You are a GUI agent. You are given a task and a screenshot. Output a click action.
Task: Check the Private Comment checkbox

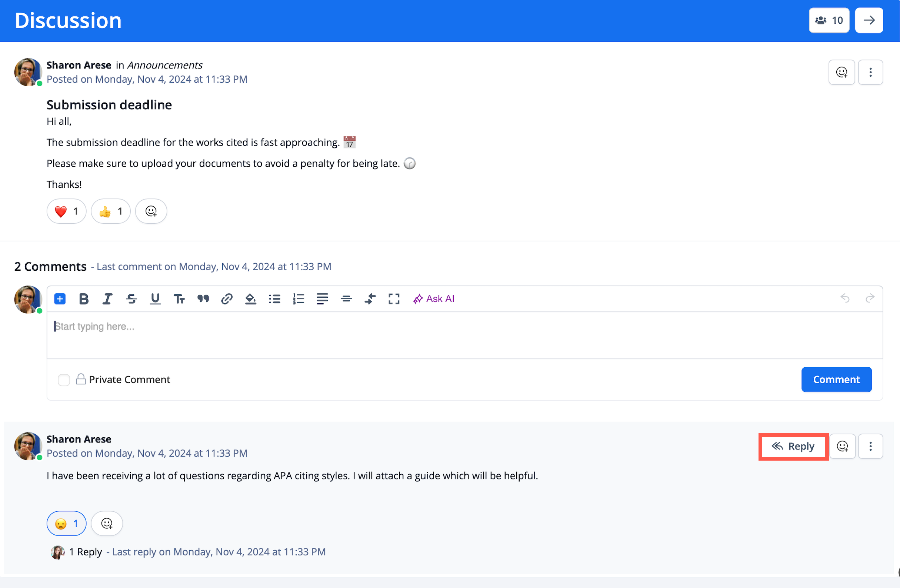[64, 380]
